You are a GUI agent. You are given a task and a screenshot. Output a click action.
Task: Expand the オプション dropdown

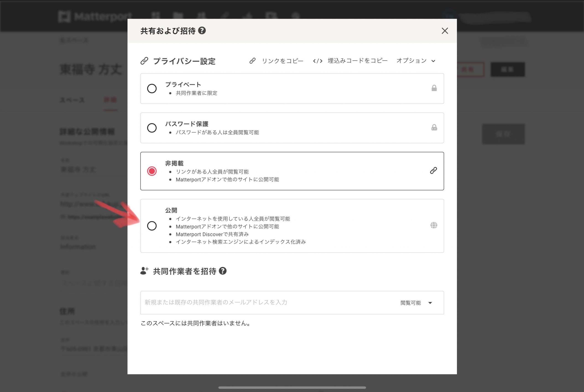(416, 61)
